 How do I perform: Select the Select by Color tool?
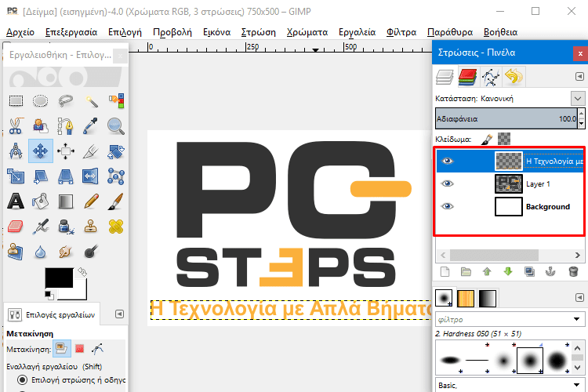coord(116,100)
